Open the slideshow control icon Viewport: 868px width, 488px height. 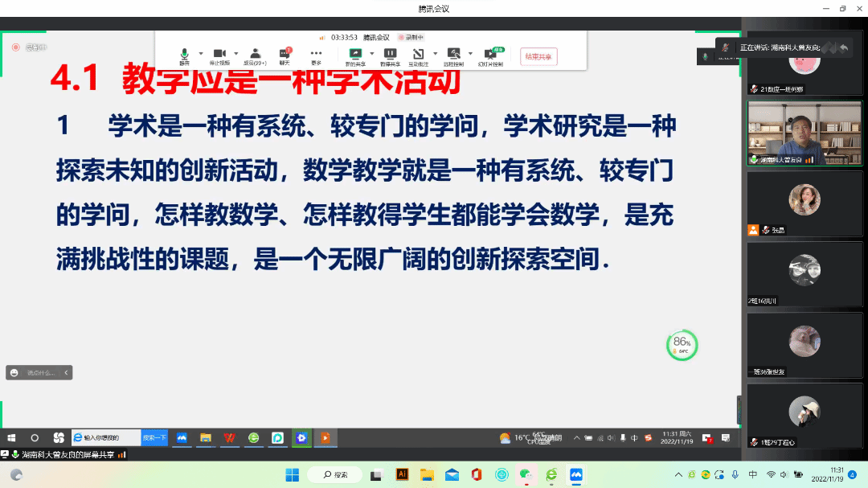point(489,55)
